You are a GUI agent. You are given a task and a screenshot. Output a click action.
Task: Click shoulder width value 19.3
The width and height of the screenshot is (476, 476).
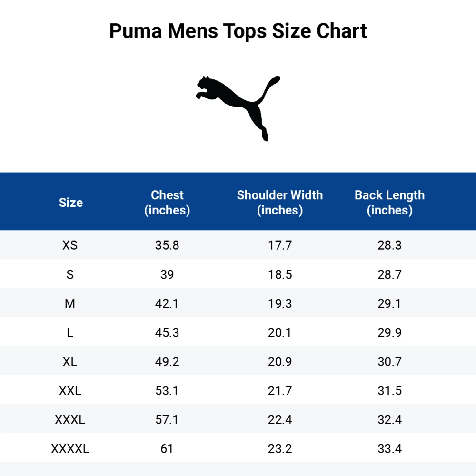tap(280, 303)
